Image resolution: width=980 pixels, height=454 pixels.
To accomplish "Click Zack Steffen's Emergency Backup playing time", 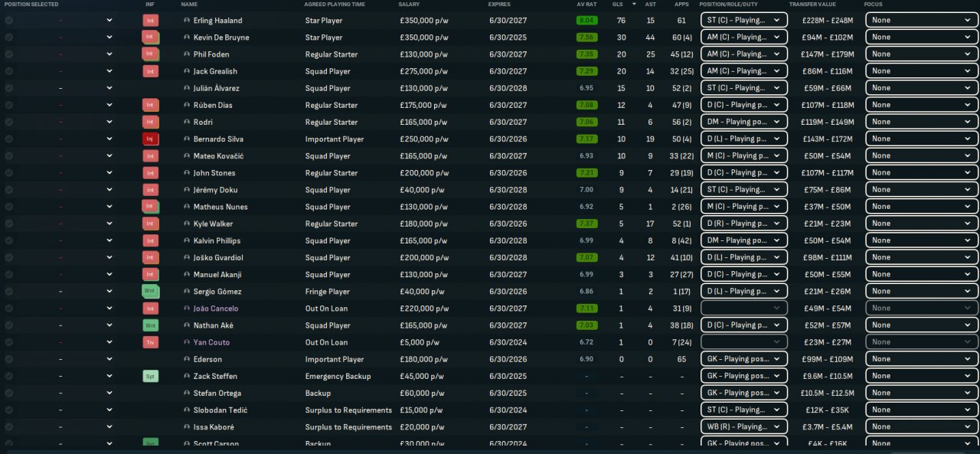I will pos(338,377).
